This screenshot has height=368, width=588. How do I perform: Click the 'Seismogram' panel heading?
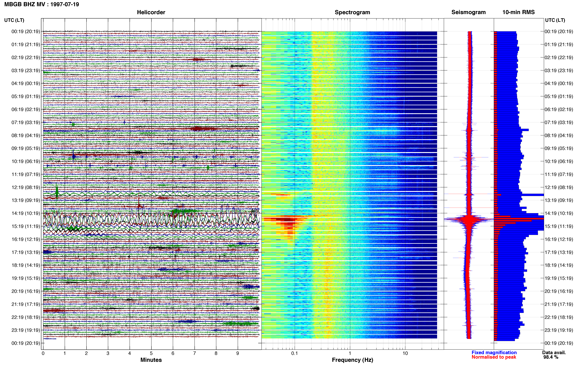(x=469, y=12)
